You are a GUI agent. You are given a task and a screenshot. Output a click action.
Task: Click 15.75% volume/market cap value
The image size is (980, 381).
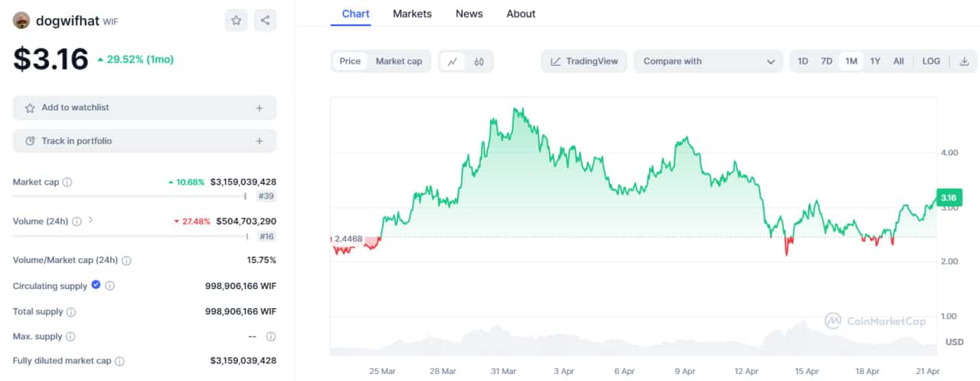pos(262,261)
